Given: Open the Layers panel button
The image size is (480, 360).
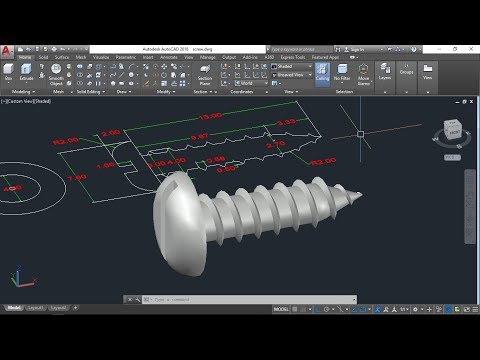Looking at the screenshot, I should 385,72.
